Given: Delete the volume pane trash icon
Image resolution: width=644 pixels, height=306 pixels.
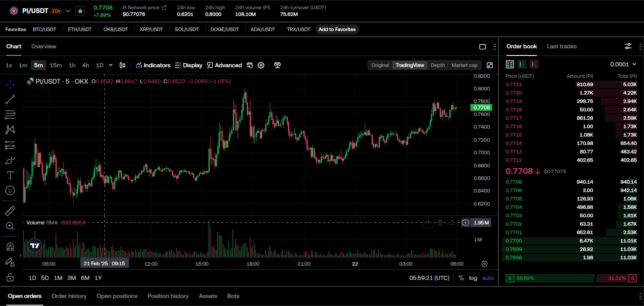Looking at the screenshot, I should click(x=440, y=222).
